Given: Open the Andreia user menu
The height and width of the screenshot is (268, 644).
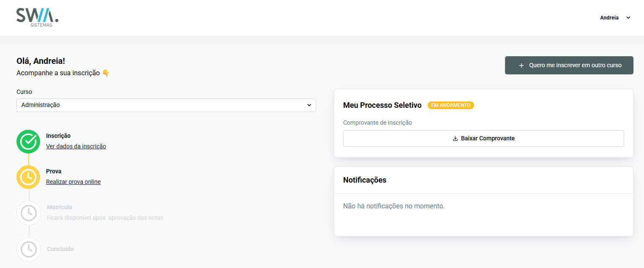Looking at the screenshot, I should (x=615, y=18).
